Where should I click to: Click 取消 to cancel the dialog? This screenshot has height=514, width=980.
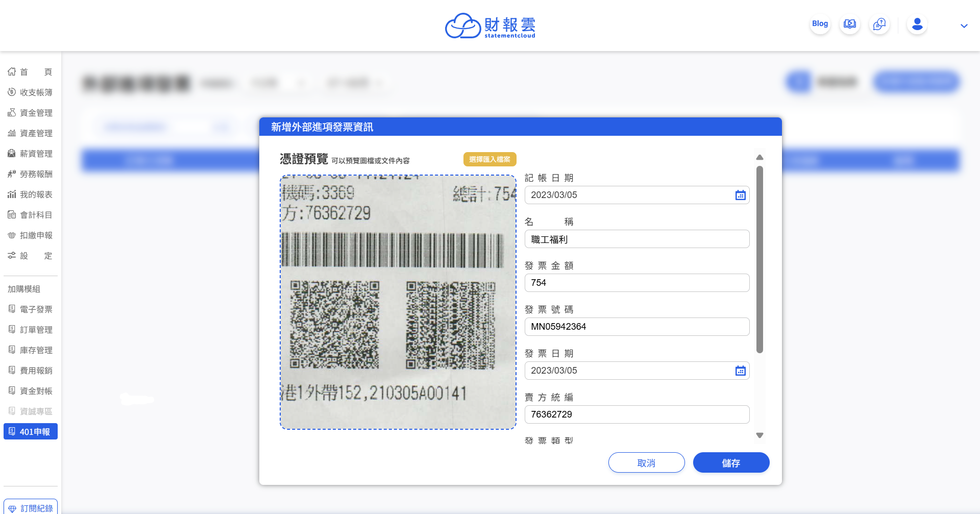click(647, 462)
